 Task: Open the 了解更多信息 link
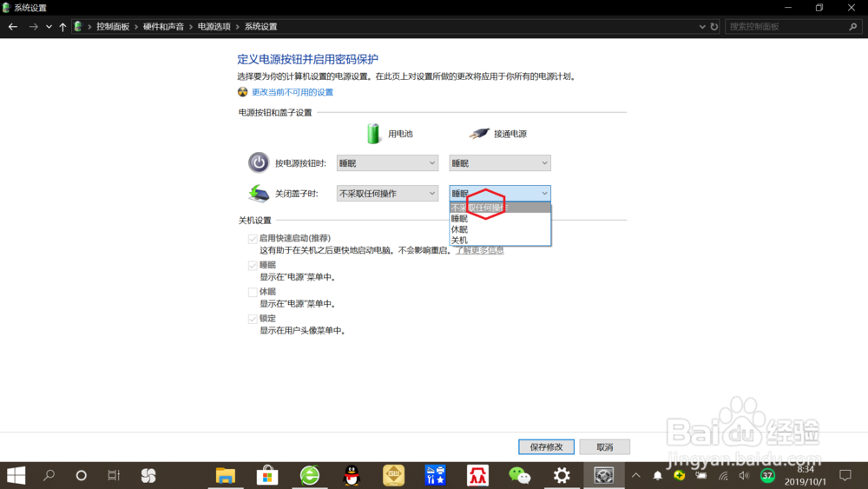click(479, 250)
